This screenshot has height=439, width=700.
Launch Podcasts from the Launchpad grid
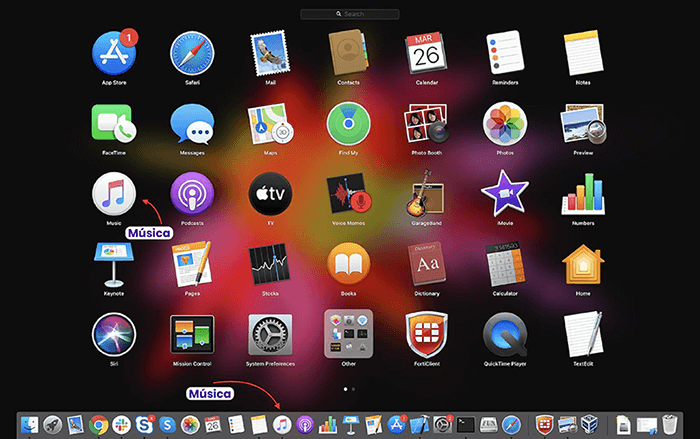click(192, 194)
